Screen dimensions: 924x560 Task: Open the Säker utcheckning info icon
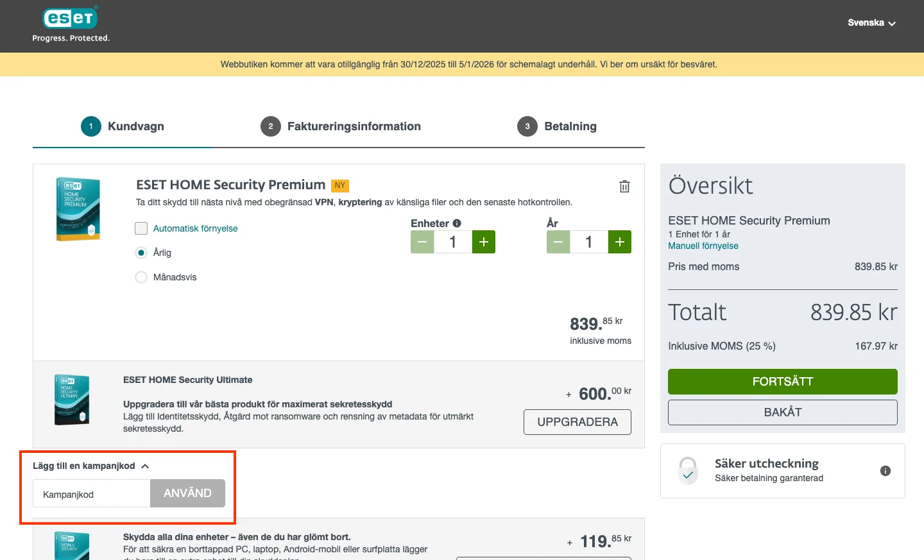(x=886, y=471)
